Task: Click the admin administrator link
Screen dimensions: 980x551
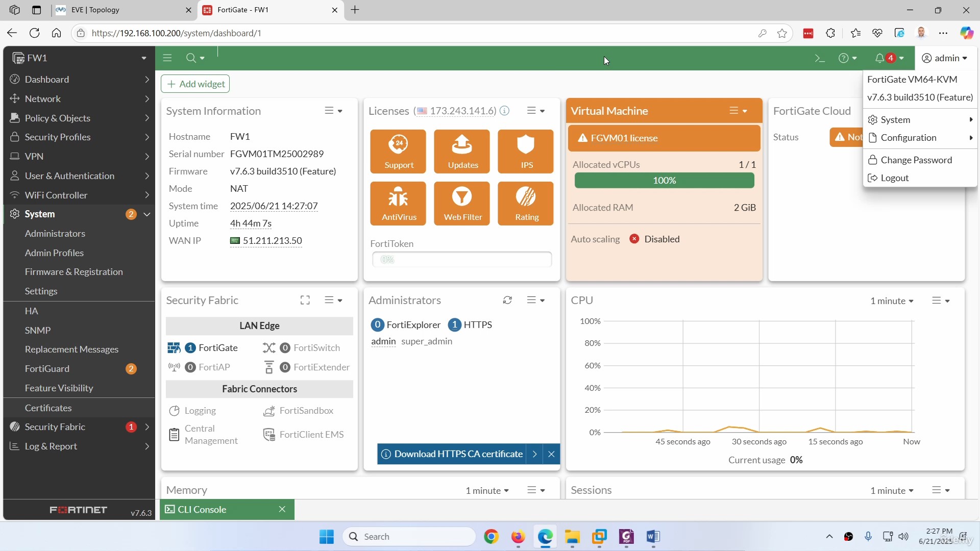Action: point(383,341)
